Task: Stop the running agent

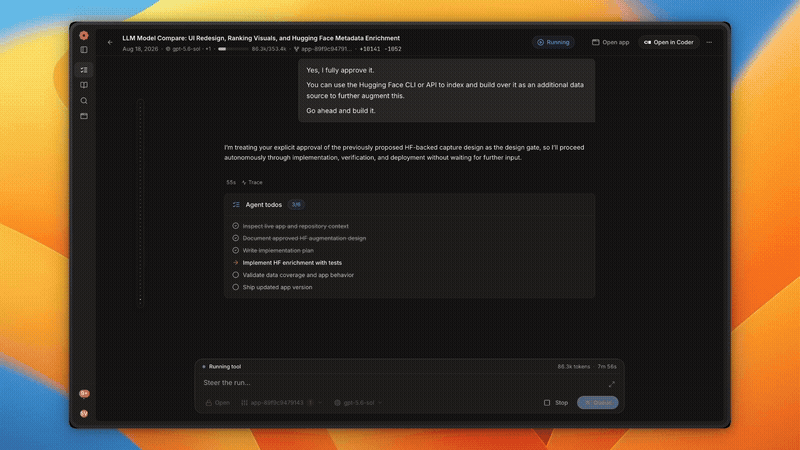Action: coord(556,403)
